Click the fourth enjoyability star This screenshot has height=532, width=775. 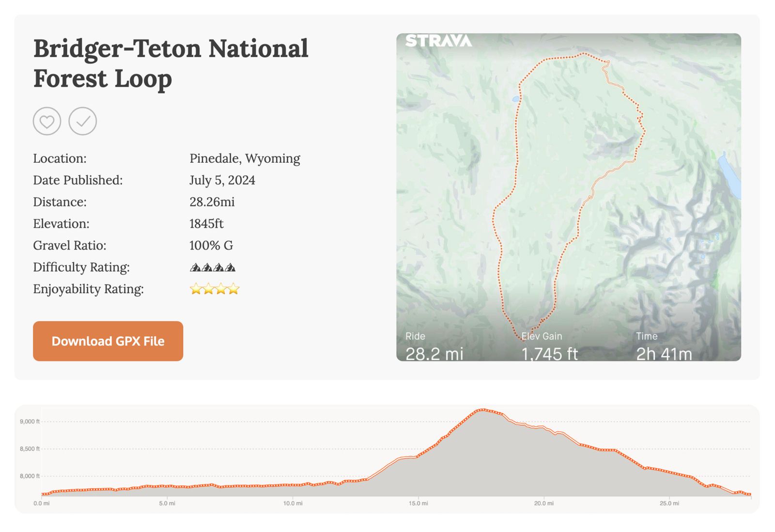pos(234,289)
